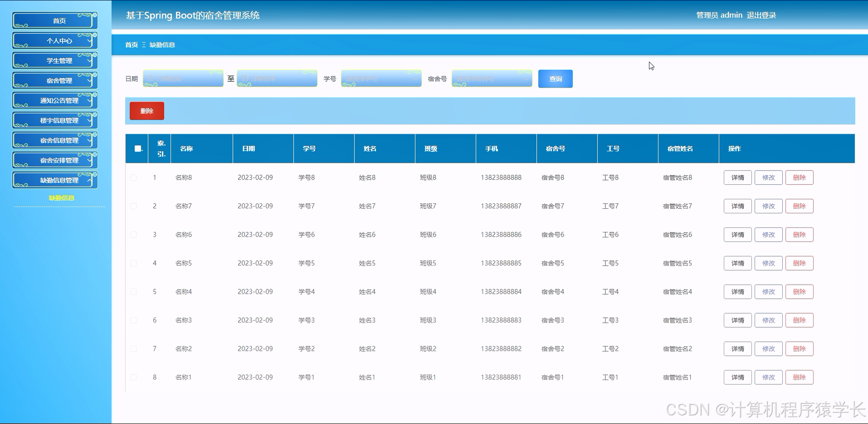This screenshot has width=868, height=424.
Task: Click the cell 班级3
Action: (x=428, y=320)
